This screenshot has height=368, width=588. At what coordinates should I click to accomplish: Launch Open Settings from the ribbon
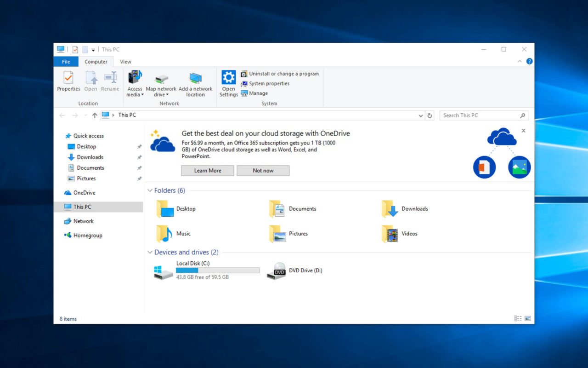(x=228, y=84)
